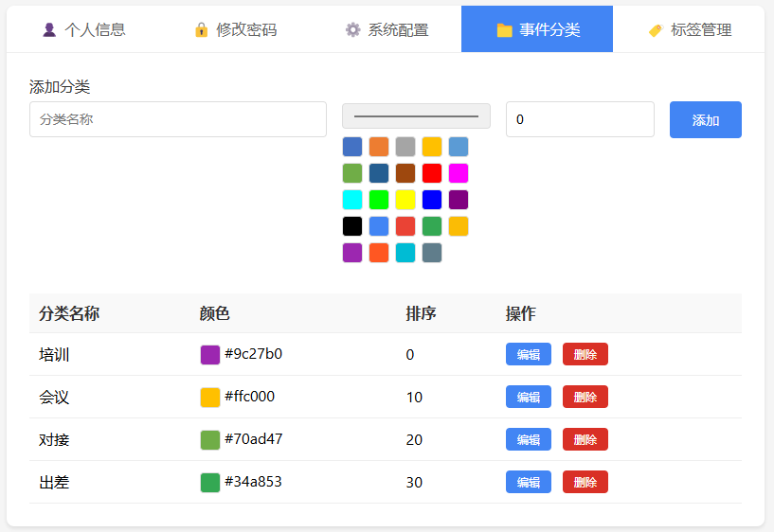The width and height of the screenshot is (774, 532).
Task: Click the yellow color chip beside #ffc000
Action: click(209, 398)
